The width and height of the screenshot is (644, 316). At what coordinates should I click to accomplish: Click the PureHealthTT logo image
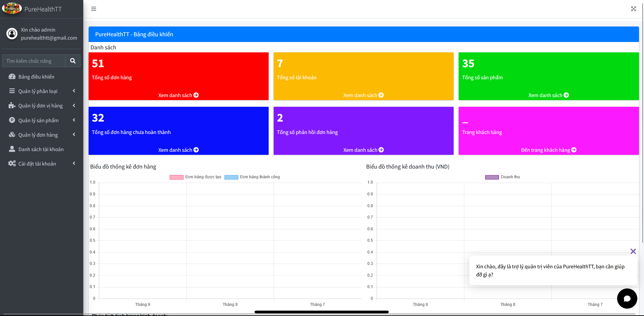pyautogui.click(x=12, y=8)
